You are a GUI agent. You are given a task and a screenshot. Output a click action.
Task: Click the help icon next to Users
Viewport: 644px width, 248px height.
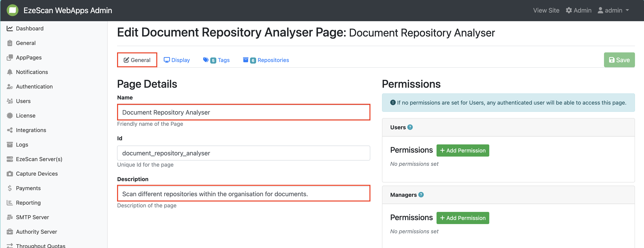click(x=410, y=127)
